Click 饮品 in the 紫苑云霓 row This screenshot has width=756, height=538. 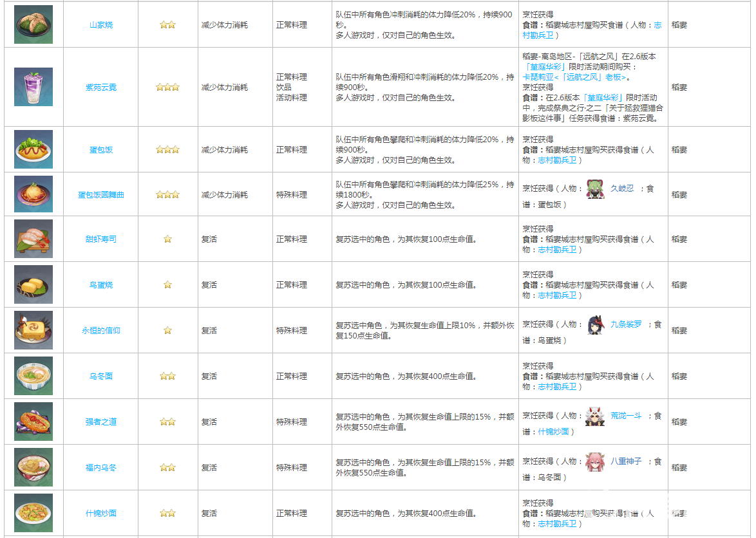284,88
